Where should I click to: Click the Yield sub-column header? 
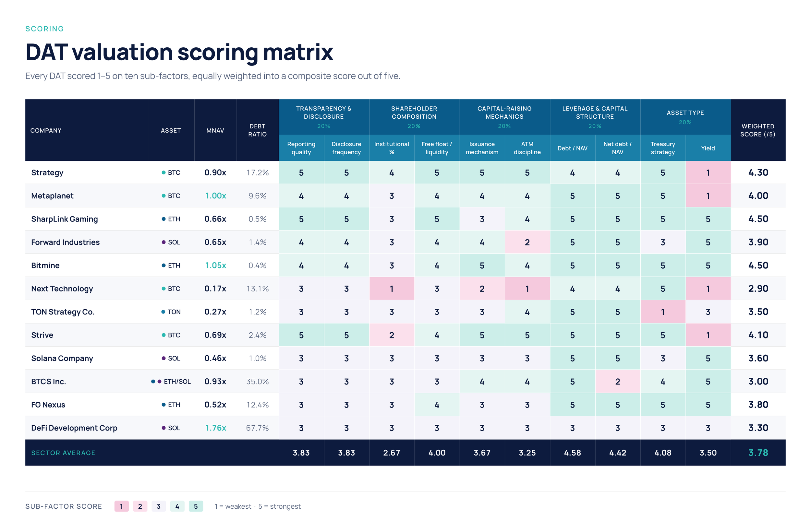pos(708,148)
